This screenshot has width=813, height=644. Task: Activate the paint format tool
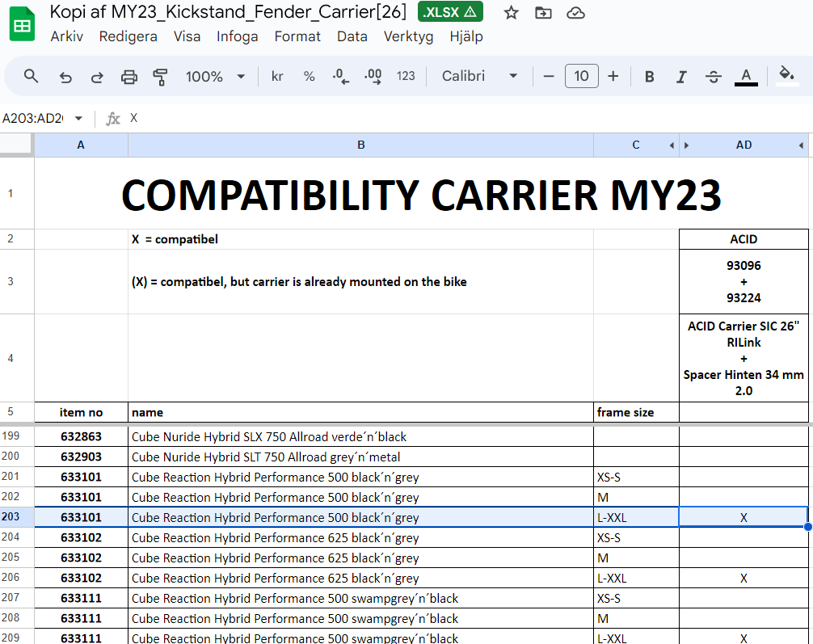click(x=160, y=77)
